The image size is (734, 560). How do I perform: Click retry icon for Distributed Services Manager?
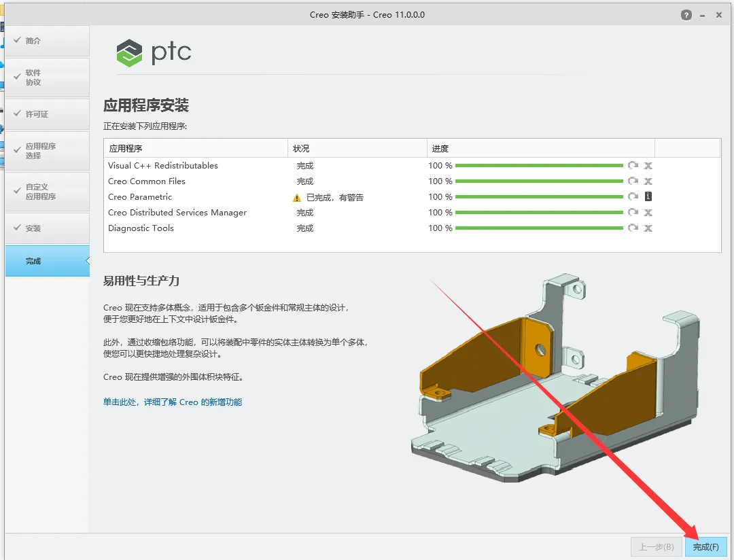[x=633, y=212]
